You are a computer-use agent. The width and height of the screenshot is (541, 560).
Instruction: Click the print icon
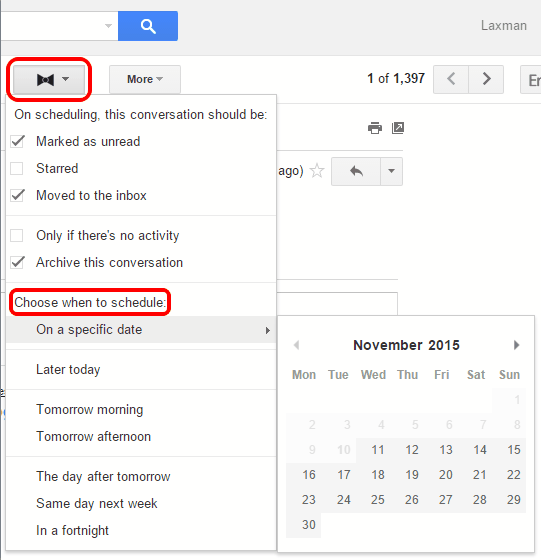(375, 128)
